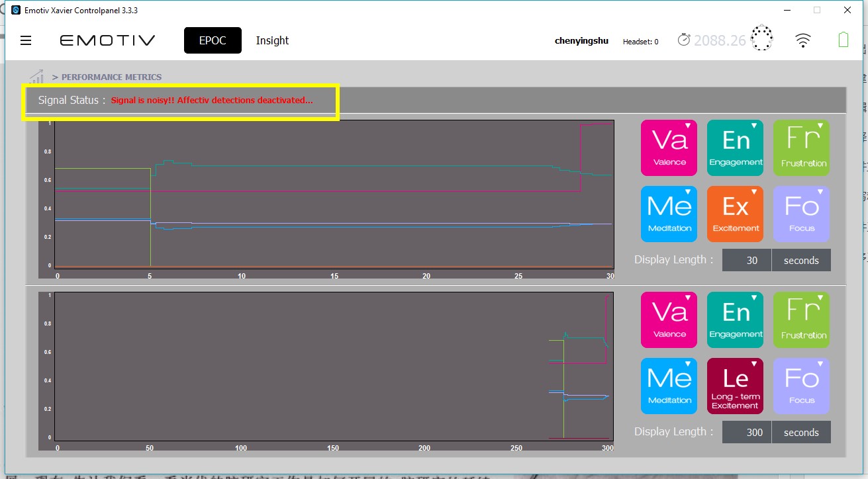868x479 pixels.
Task: Edit the 30 display length field
Action: (746, 260)
